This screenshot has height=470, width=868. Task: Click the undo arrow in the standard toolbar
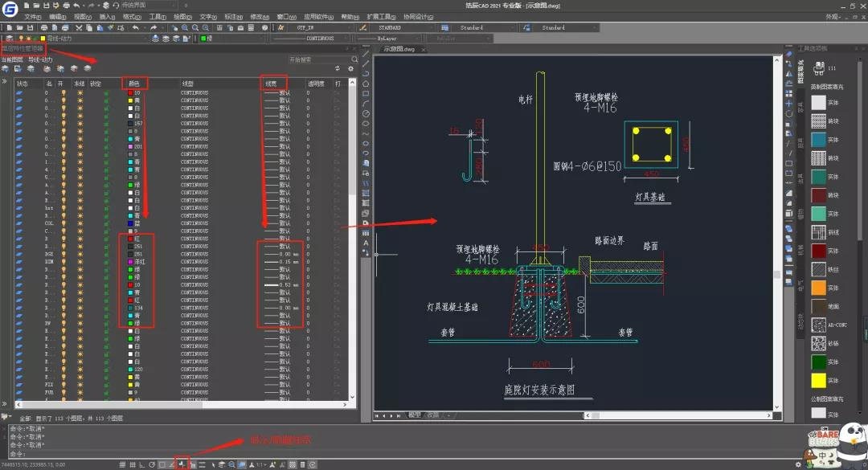[x=135, y=27]
